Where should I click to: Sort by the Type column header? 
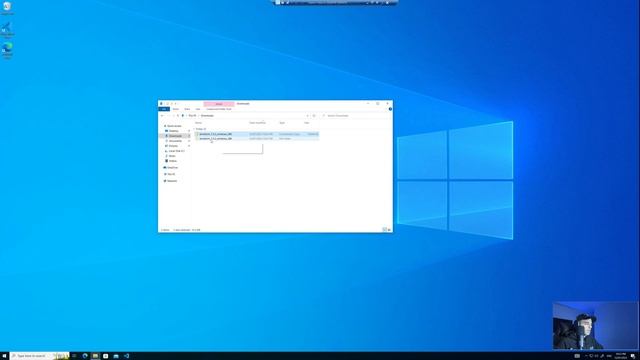pyautogui.click(x=282, y=123)
